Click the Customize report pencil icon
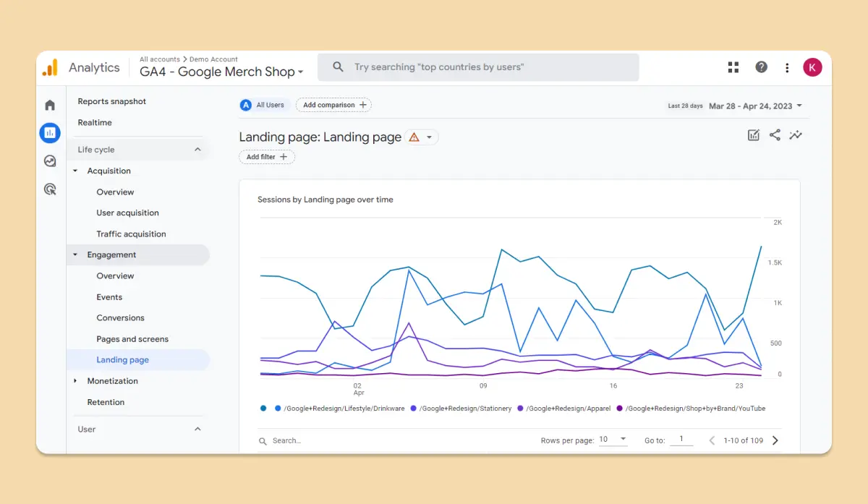Viewport: 868px width, 504px height. (754, 135)
